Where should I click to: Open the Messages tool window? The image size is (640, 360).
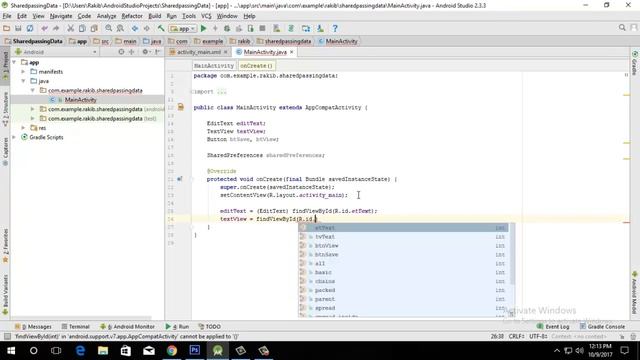tap(33, 327)
